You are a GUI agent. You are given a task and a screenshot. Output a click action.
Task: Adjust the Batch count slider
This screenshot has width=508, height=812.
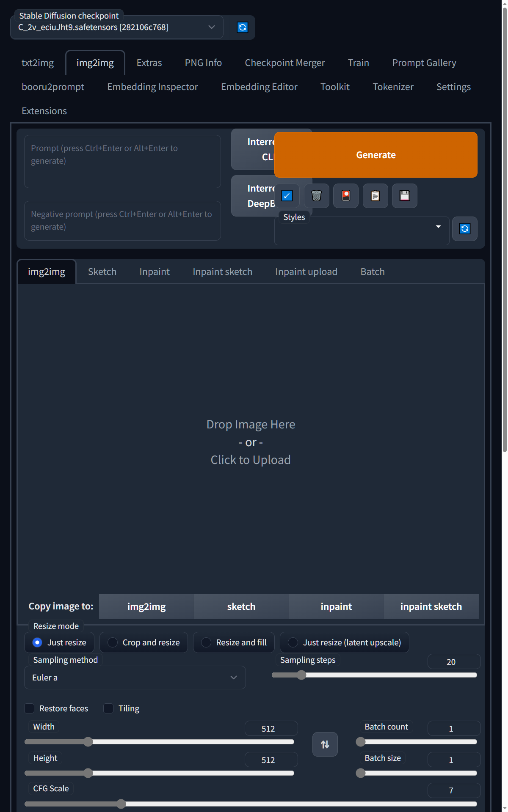click(x=417, y=742)
